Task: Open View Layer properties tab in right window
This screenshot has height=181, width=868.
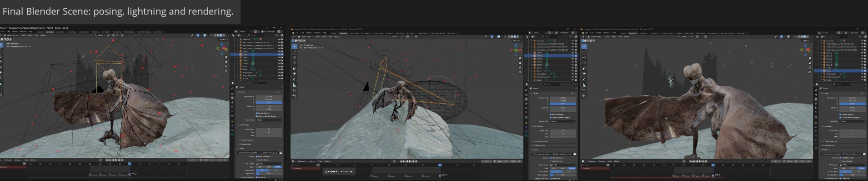Action: 816,103
